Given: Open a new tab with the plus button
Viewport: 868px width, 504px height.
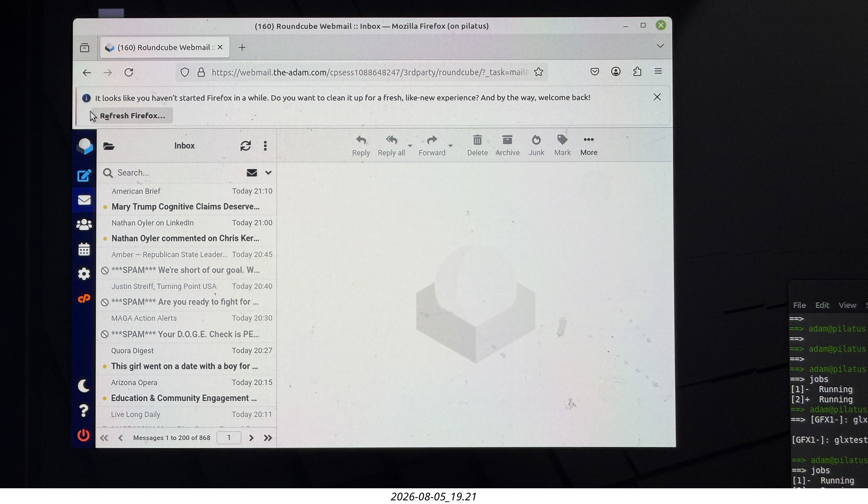Looking at the screenshot, I should [242, 47].
